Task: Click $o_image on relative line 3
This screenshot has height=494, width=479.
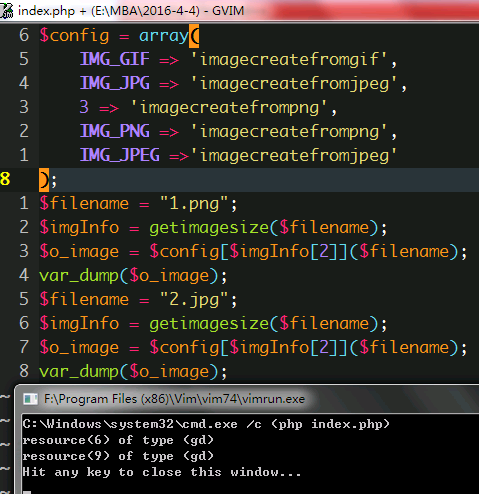Action: (79, 252)
